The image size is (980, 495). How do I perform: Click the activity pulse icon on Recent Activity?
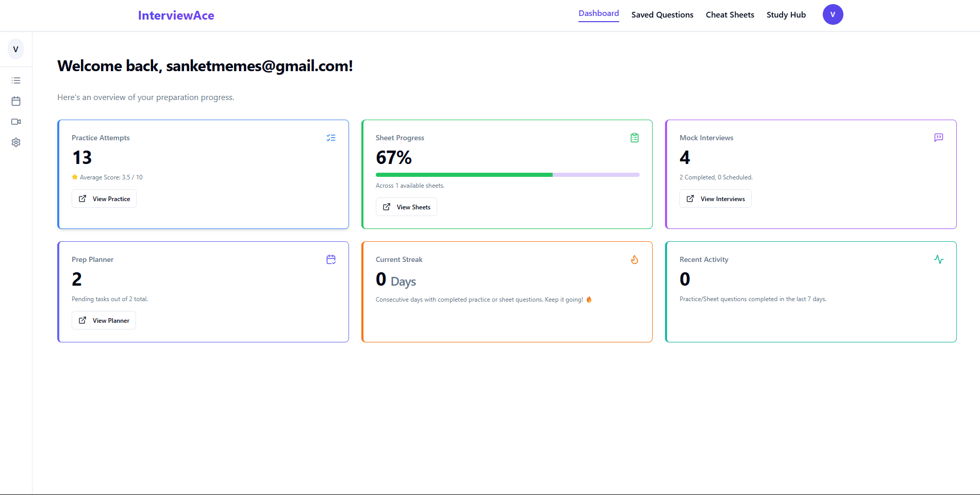(939, 259)
